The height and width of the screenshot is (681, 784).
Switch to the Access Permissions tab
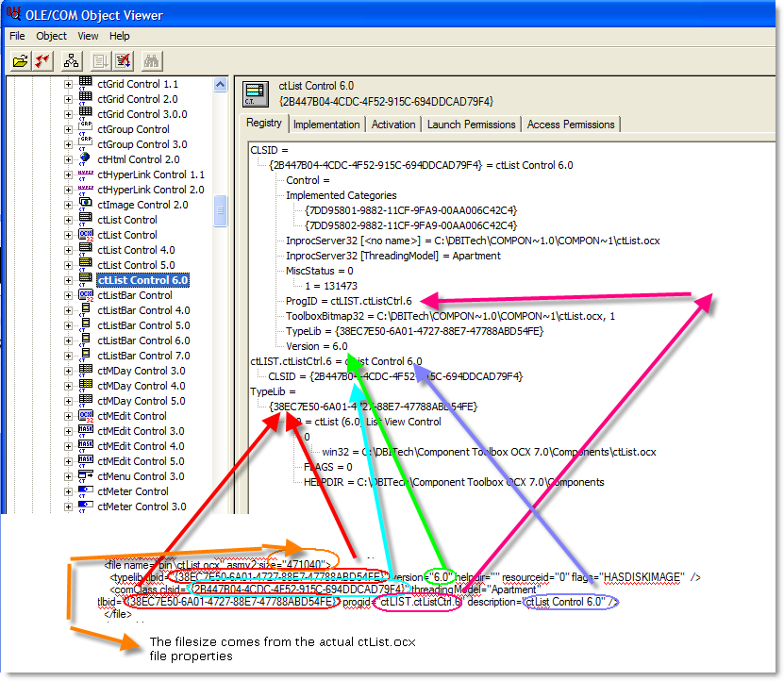click(x=571, y=125)
